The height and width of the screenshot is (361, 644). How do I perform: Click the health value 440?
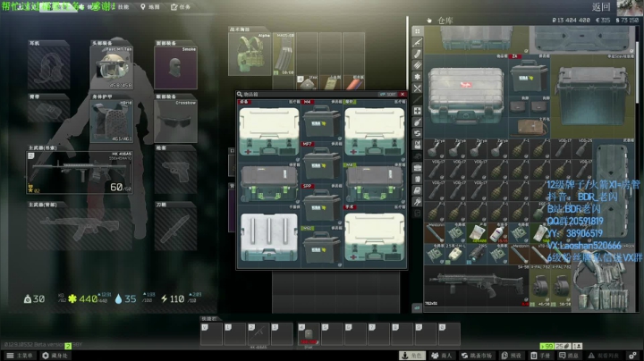coord(89,299)
